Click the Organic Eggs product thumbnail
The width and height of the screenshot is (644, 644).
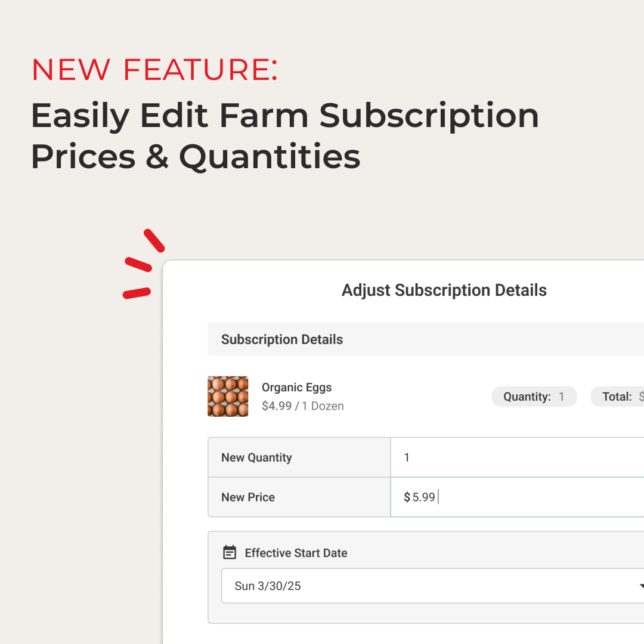click(228, 397)
